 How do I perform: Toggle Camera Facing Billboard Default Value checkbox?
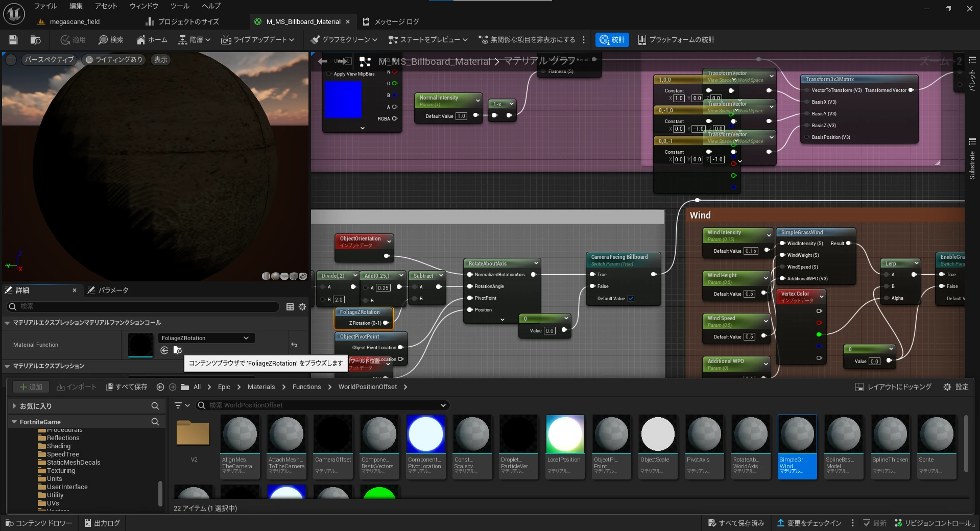point(631,299)
